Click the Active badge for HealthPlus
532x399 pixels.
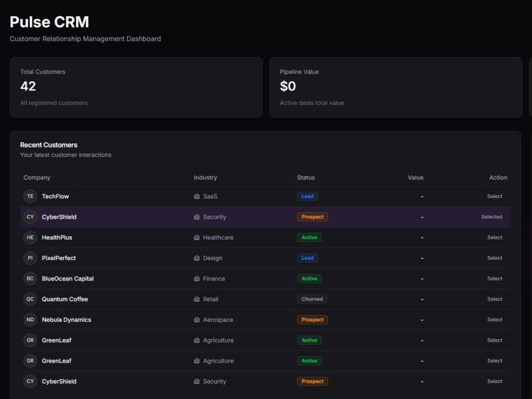point(310,237)
